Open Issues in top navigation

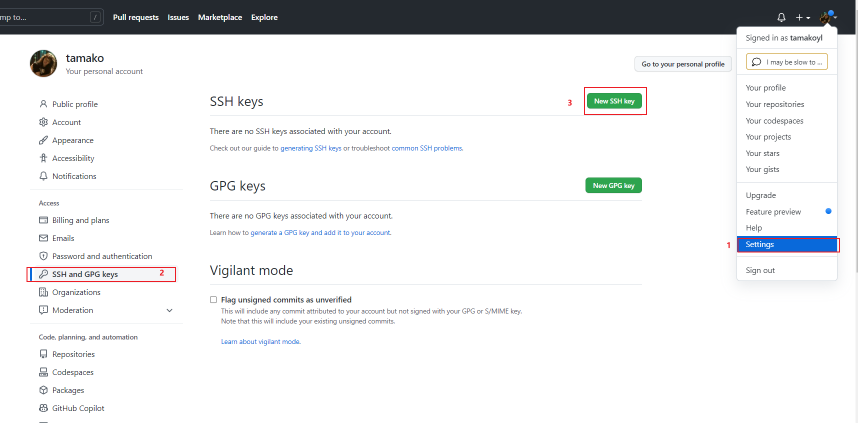click(x=178, y=18)
